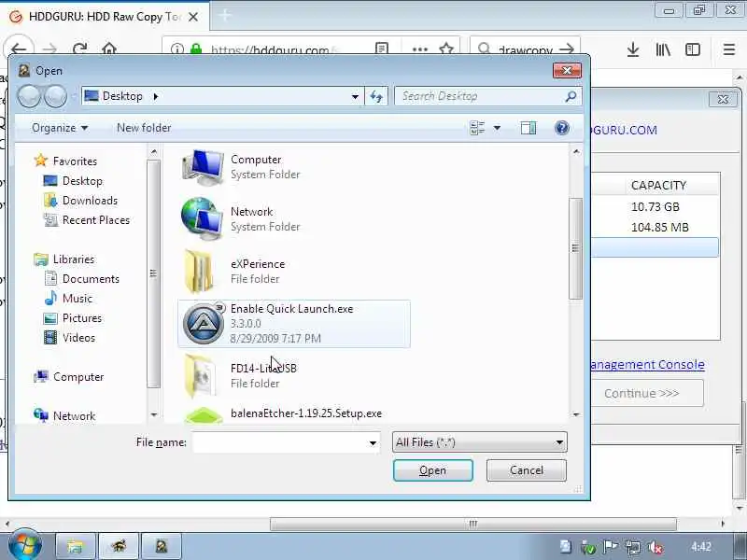Click the search magnifier in Open dialog
This screenshot has height=560, width=747.
[x=571, y=97]
